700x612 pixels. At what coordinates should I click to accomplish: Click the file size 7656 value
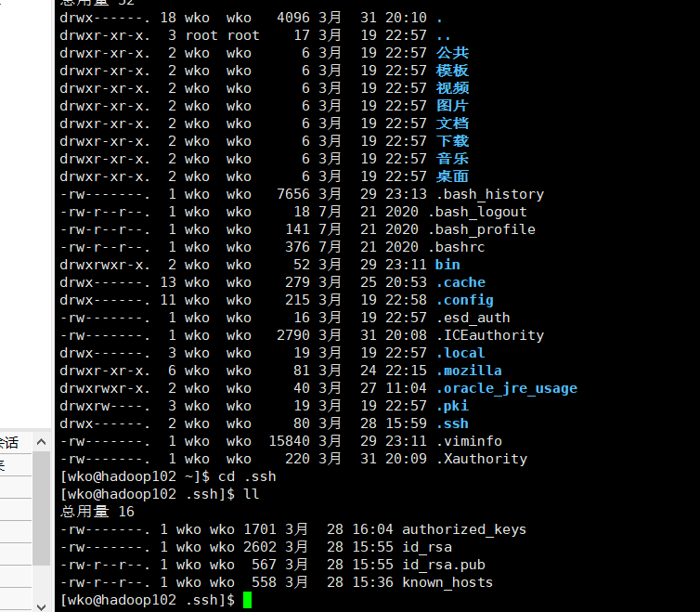[293, 194]
